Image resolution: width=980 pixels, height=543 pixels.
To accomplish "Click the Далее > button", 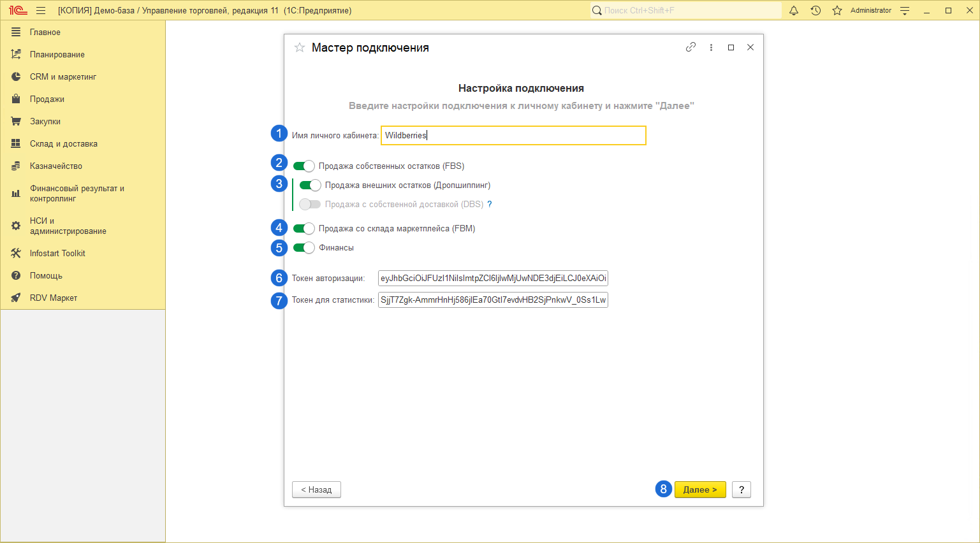I will pyautogui.click(x=700, y=489).
